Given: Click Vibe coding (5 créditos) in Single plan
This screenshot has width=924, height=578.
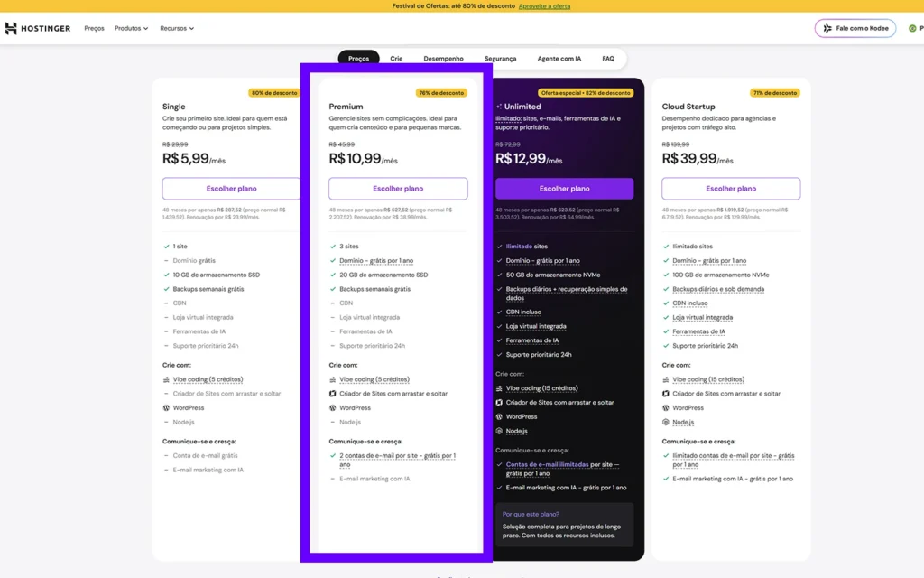Looking at the screenshot, I should (x=208, y=380).
